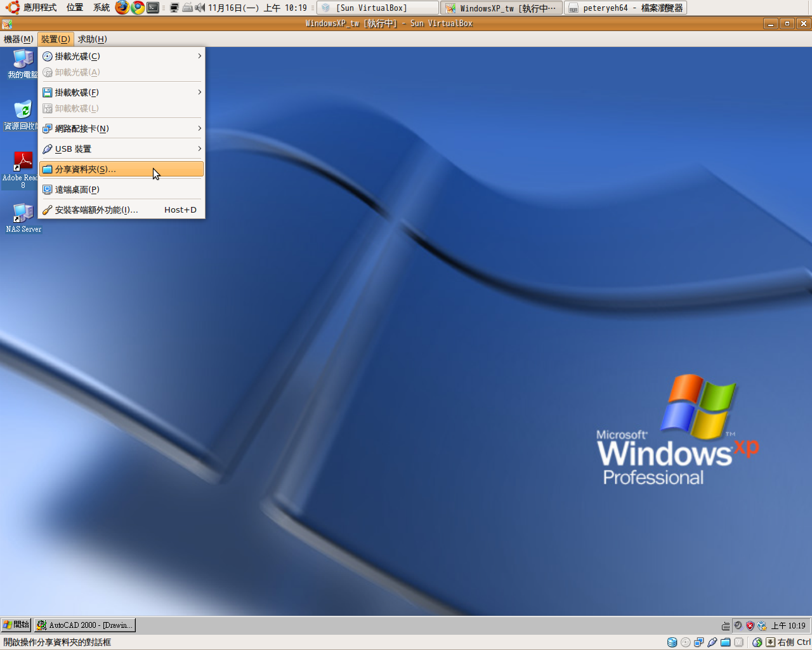Click the USB status bar indicator

pyautogui.click(x=712, y=642)
